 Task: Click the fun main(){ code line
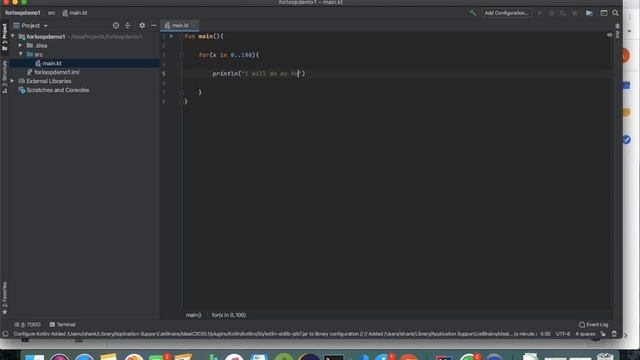coord(204,36)
